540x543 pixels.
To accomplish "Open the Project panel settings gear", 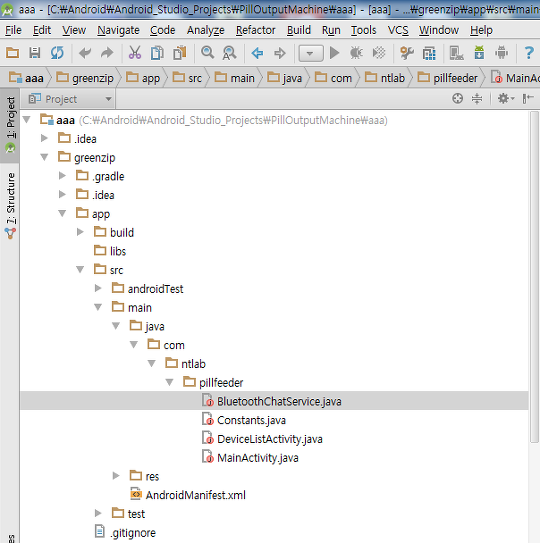I will pos(506,99).
